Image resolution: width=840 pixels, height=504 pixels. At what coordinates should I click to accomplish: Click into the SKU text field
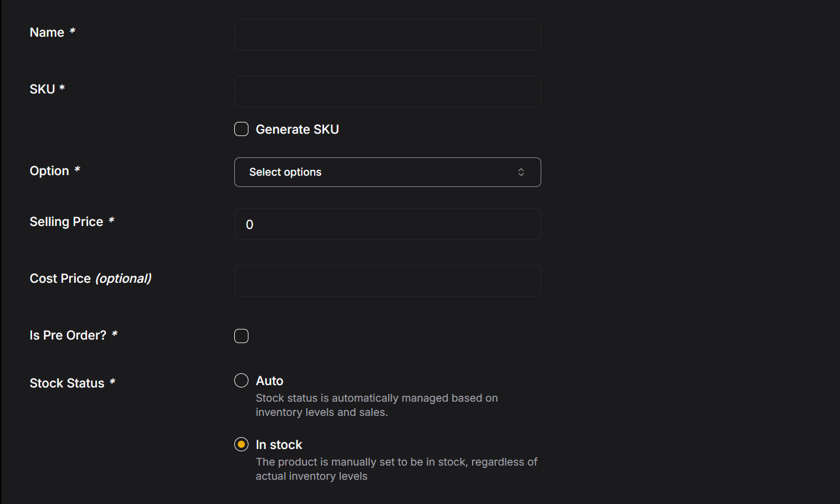(387, 92)
